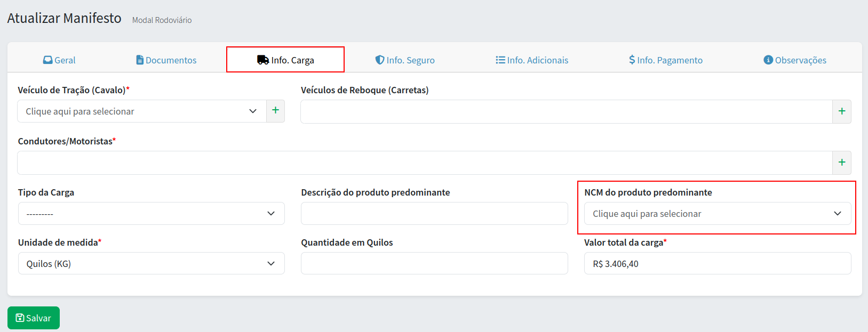Focus the Descrição do produto predominante field
868x332 pixels.
tap(434, 214)
